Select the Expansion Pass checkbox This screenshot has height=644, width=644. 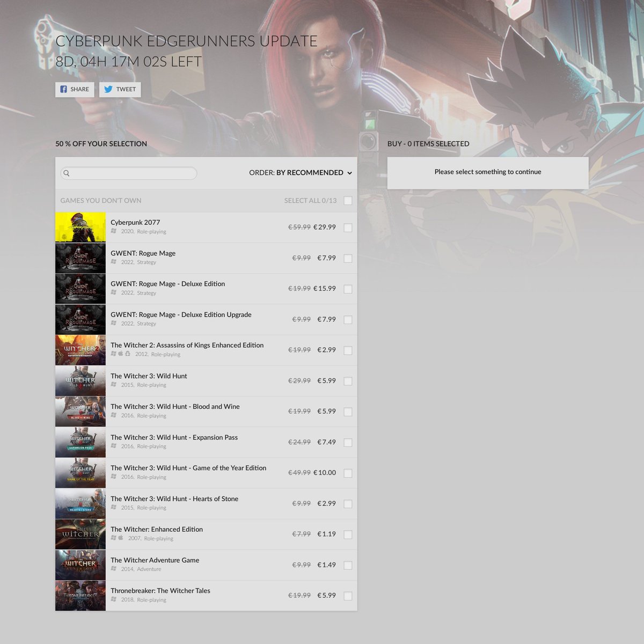coord(348,443)
